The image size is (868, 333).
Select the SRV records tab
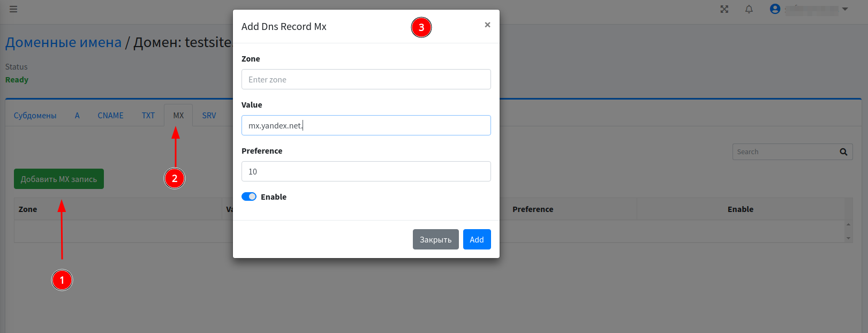(x=209, y=116)
